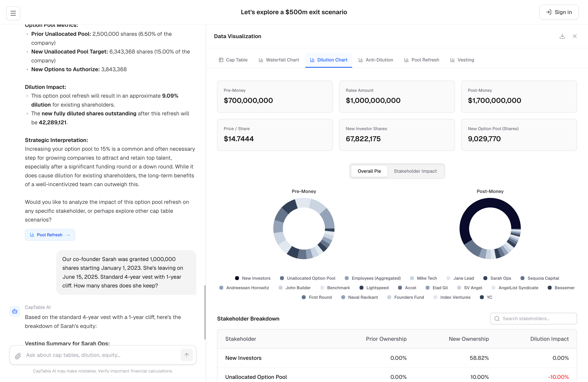Open the hamburger navigation menu

coord(13,13)
